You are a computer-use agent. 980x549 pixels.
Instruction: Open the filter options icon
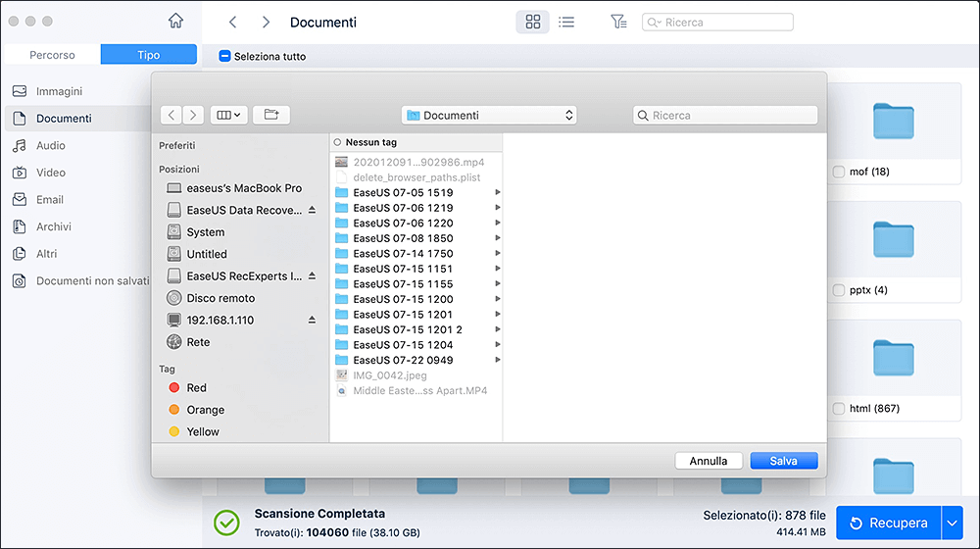tap(618, 23)
